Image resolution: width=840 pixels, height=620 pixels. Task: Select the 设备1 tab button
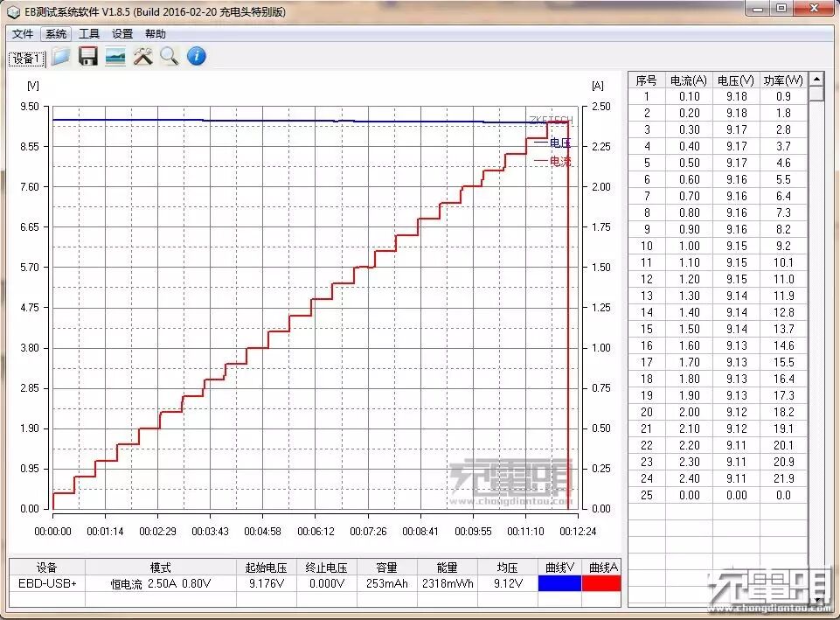[27, 59]
